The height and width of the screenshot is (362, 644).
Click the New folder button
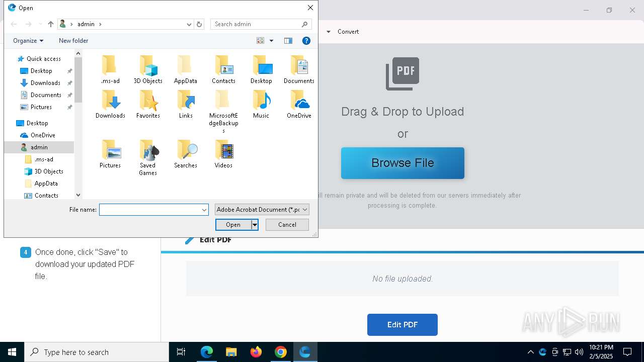pyautogui.click(x=73, y=41)
